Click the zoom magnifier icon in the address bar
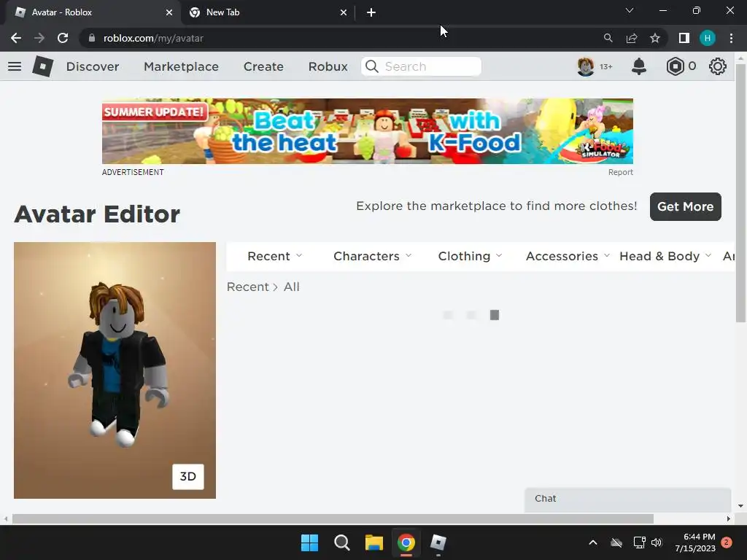Image resolution: width=747 pixels, height=560 pixels. pos(608,38)
